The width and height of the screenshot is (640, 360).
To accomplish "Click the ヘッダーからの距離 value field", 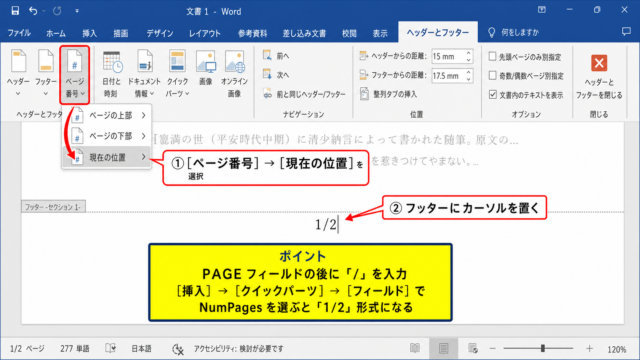I will coord(448,56).
